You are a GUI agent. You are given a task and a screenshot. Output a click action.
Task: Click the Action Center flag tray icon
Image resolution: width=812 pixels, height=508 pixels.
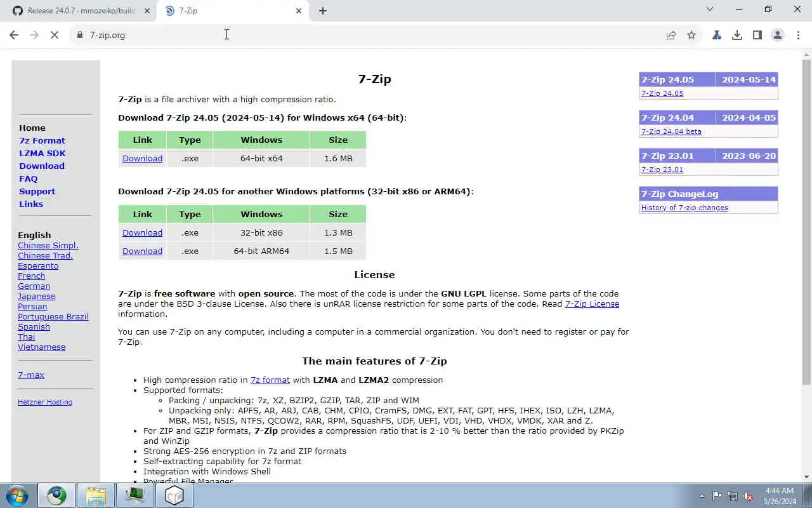[x=717, y=496]
